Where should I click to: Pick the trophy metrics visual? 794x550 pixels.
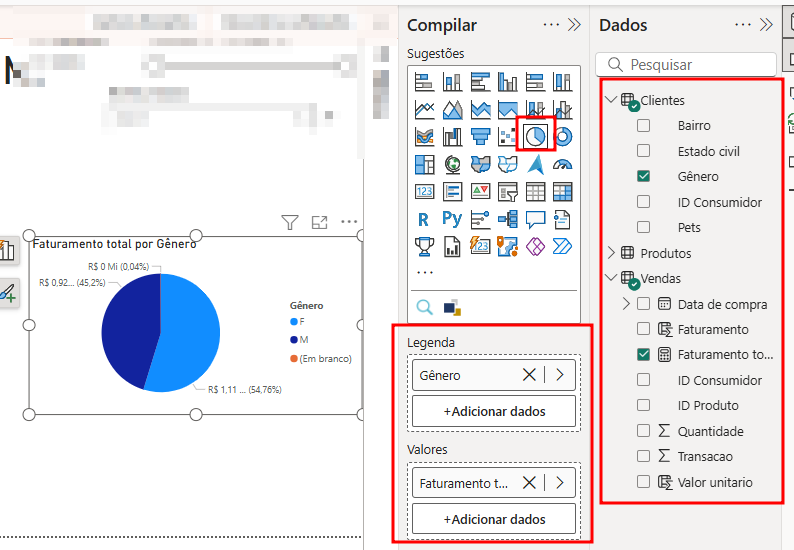tap(424, 247)
